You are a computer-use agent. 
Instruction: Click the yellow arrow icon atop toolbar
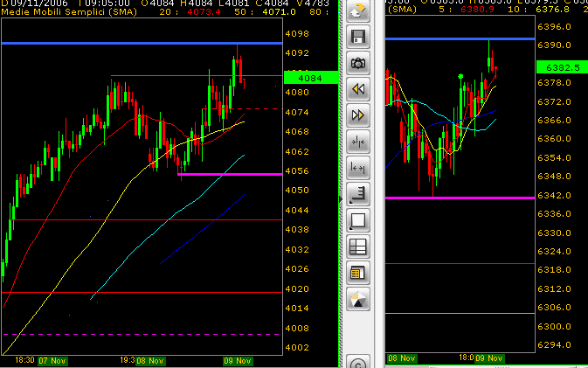pos(358,10)
